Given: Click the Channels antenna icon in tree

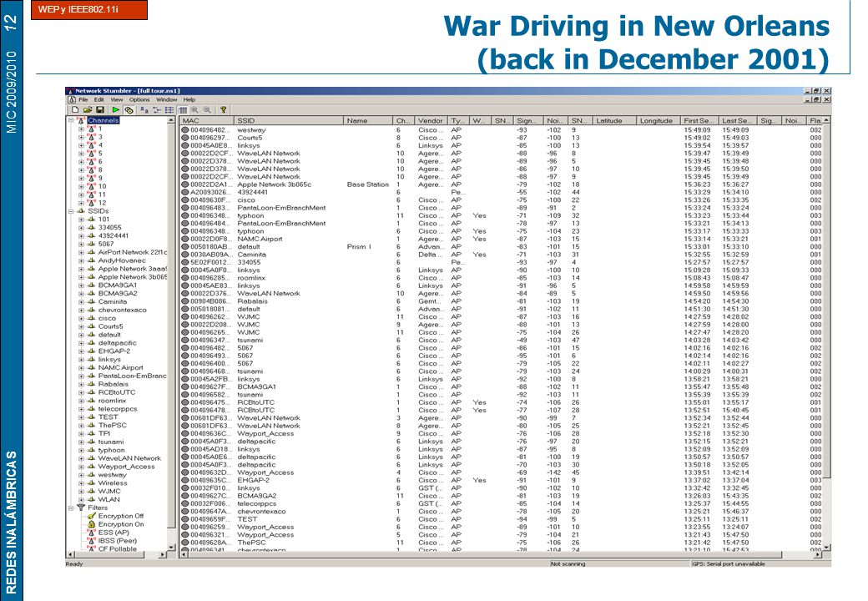Looking at the screenshot, I should point(81,120).
